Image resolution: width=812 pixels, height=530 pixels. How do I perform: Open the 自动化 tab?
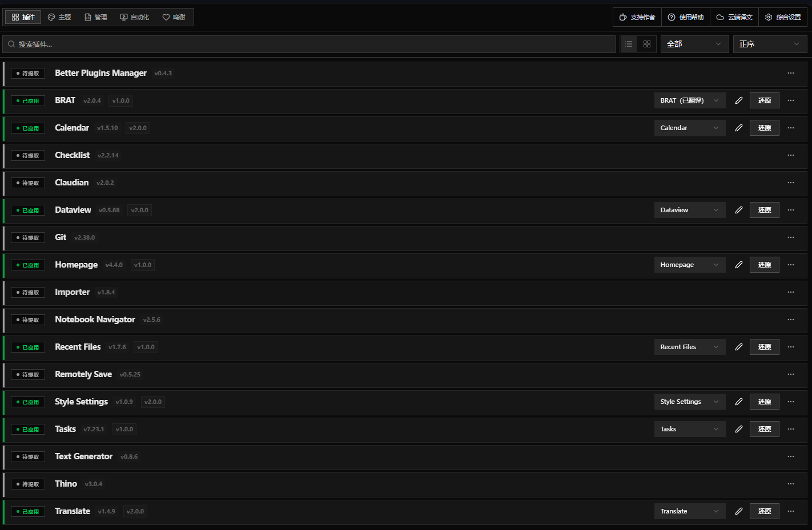coord(135,17)
